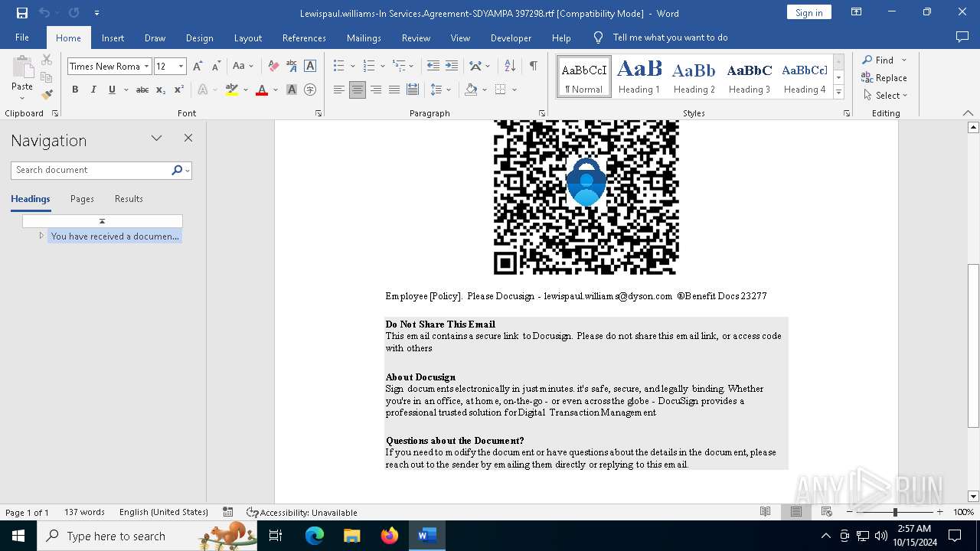
Task: Click the zoom slider handle
Action: (x=895, y=512)
